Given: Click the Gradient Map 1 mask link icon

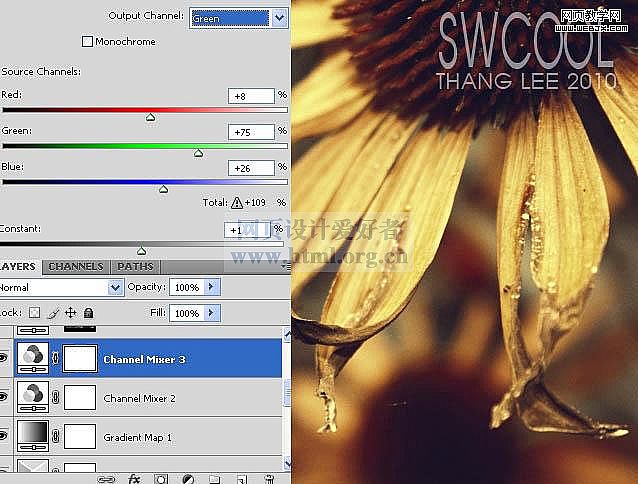Looking at the screenshot, I should 56,436.
